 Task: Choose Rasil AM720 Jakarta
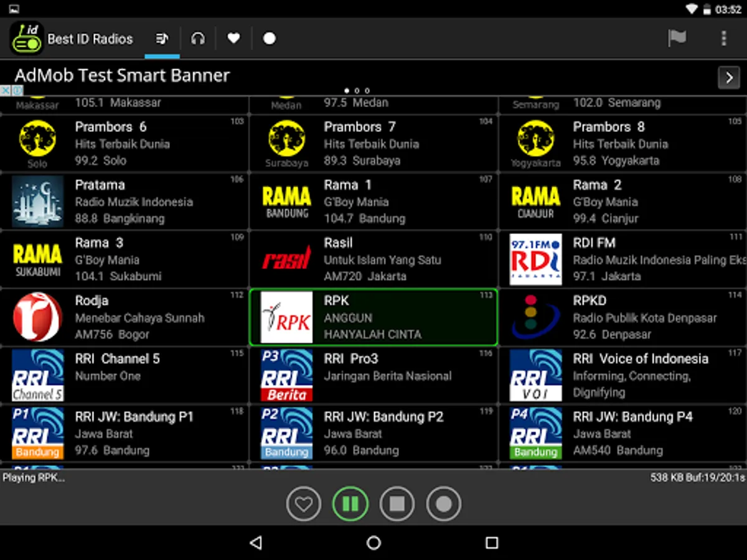pos(374,259)
